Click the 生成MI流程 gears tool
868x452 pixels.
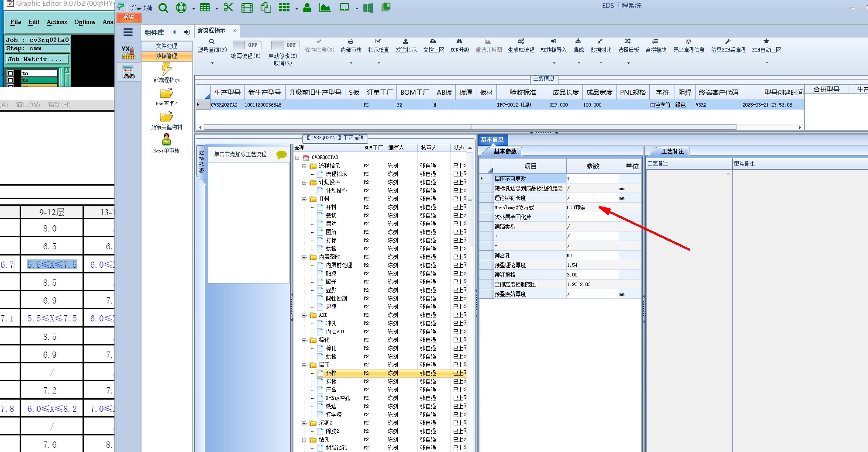click(x=521, y=45)
